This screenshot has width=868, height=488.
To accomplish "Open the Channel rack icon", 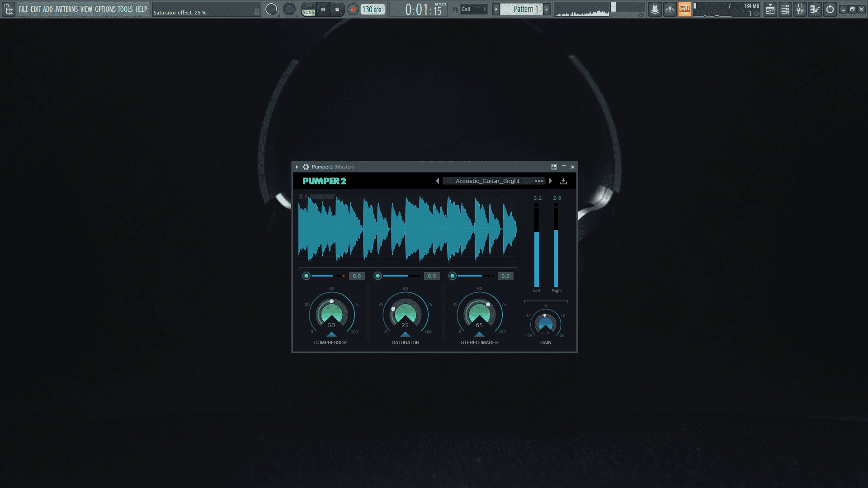I will click(x=785, y=9).
